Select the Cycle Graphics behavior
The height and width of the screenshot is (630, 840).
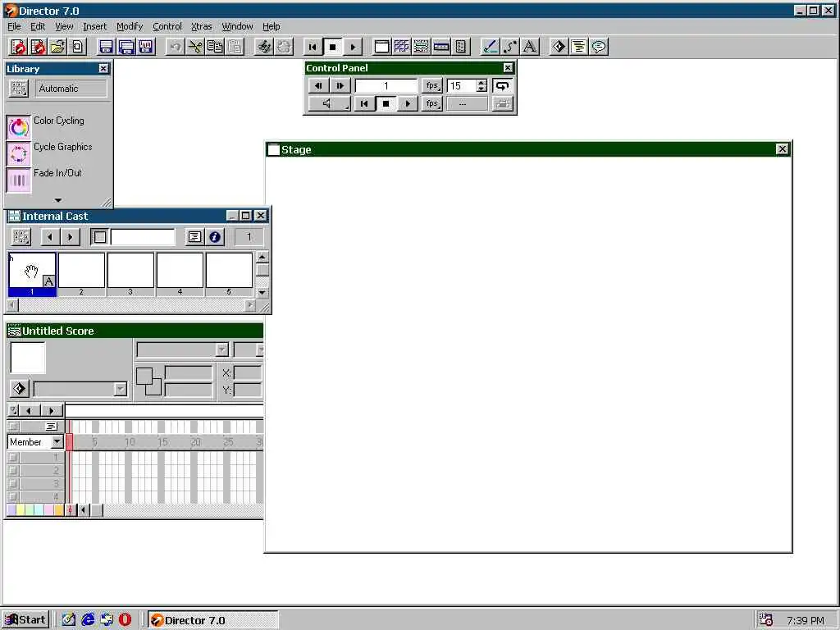pos(18,153)
